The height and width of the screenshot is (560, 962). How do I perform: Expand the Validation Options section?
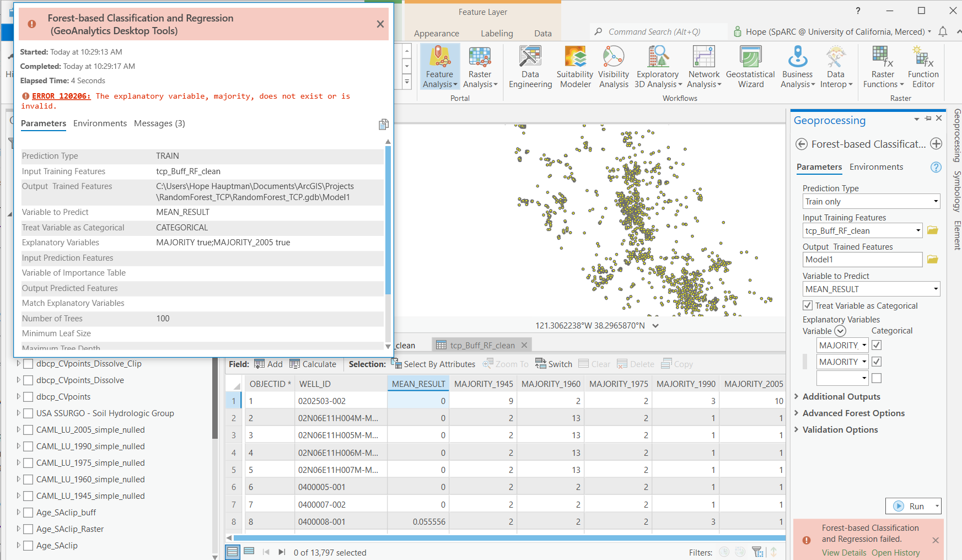click(840, 430)
